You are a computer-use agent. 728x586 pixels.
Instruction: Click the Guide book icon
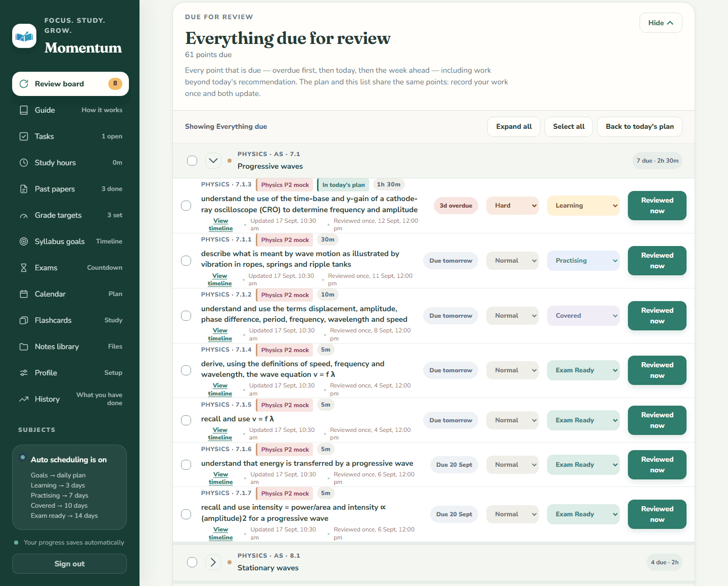tap(24, 110)
